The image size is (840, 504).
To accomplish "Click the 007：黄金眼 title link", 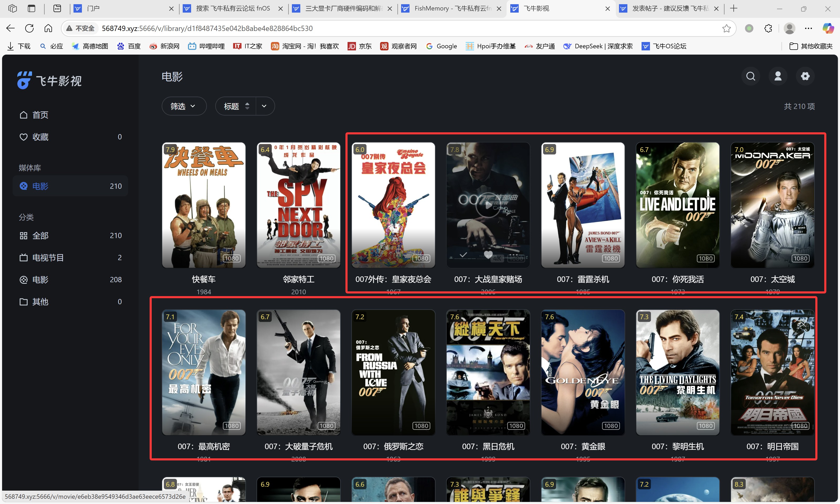I will point(583,446).
